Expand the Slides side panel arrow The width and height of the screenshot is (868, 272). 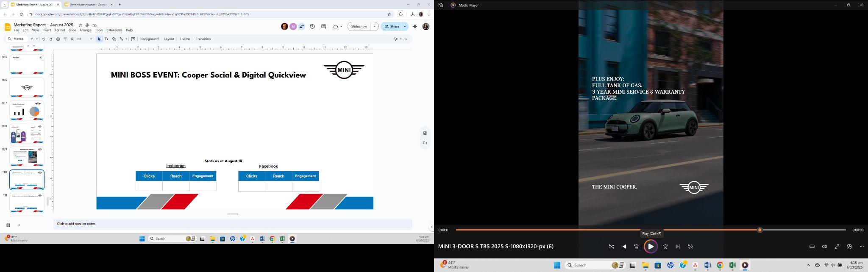point(431,227)
